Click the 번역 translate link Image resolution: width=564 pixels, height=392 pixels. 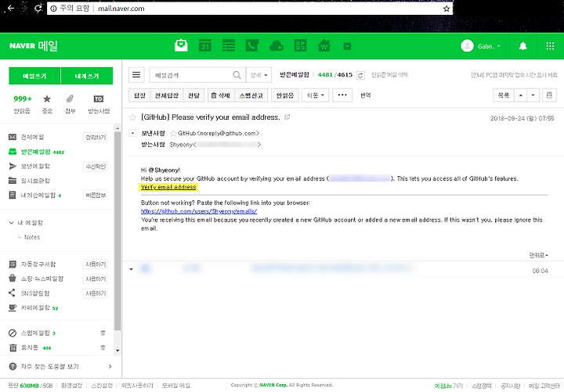click(x=366, y=95)
